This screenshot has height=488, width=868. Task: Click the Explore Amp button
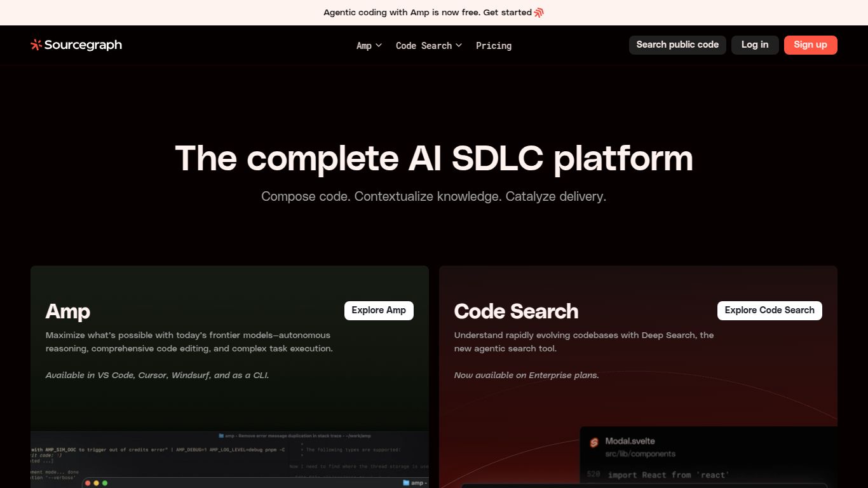click(379, 310)
